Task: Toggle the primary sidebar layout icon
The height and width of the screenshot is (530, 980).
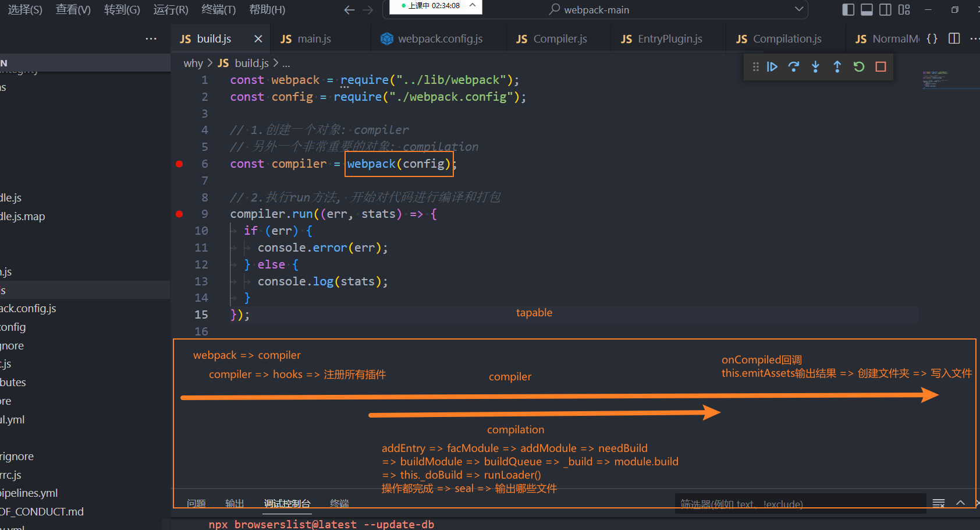Action: point(848,9)
